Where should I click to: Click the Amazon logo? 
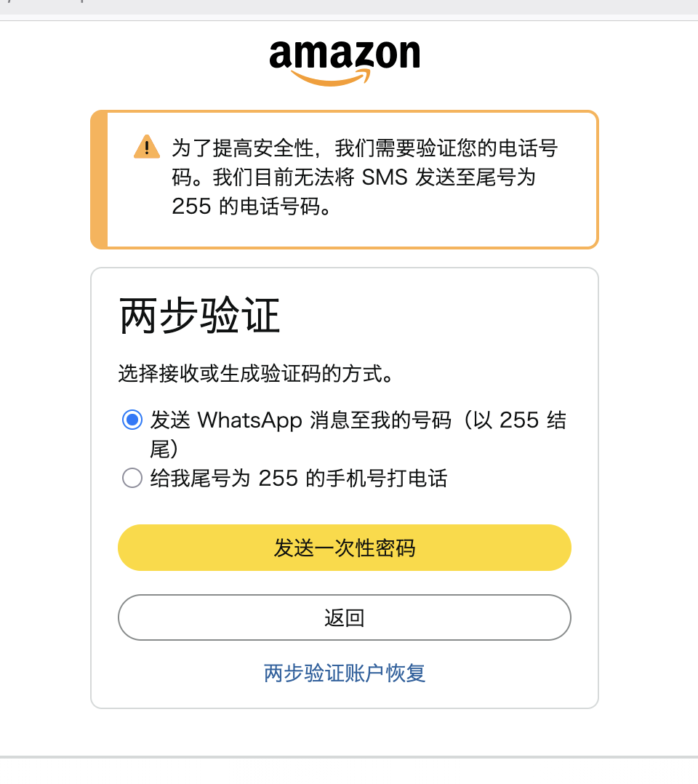(x=345, y=58)
